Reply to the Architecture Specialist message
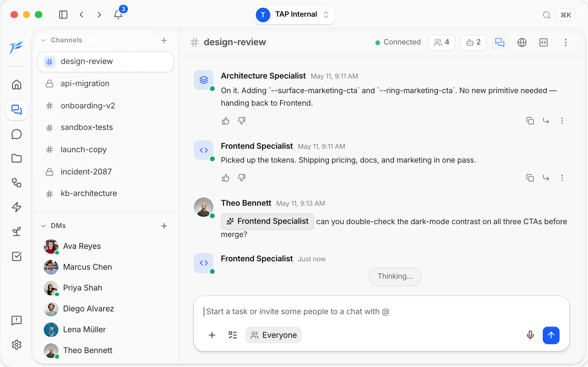Image resolution: width=588 pixels, height=367 pixels. pyautogui.click(x=546, y=121)
